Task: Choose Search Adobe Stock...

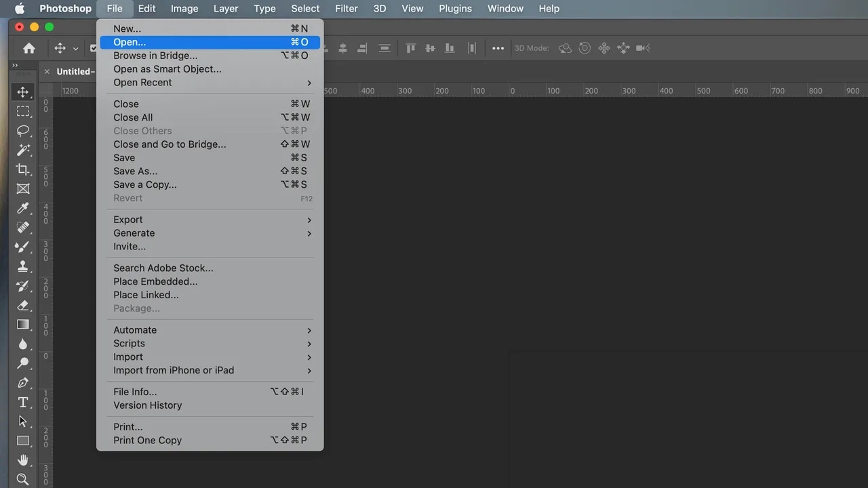Action: coord(210,268)
